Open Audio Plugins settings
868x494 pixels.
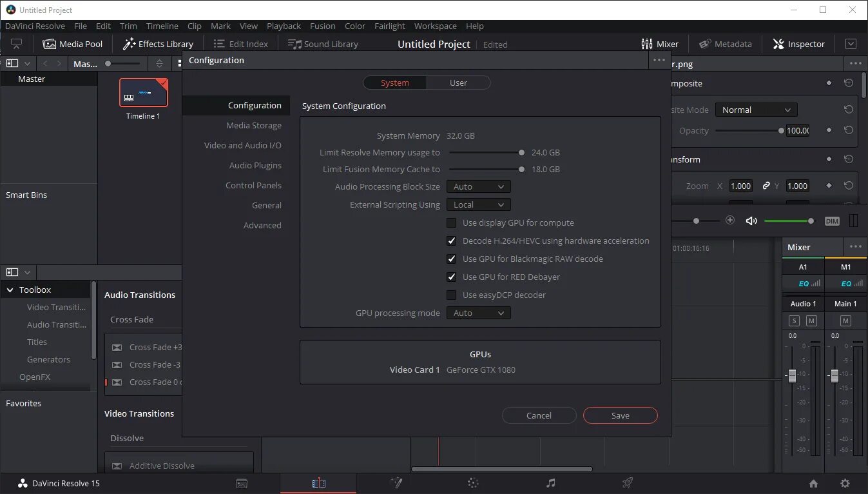[x=255, y=165]
